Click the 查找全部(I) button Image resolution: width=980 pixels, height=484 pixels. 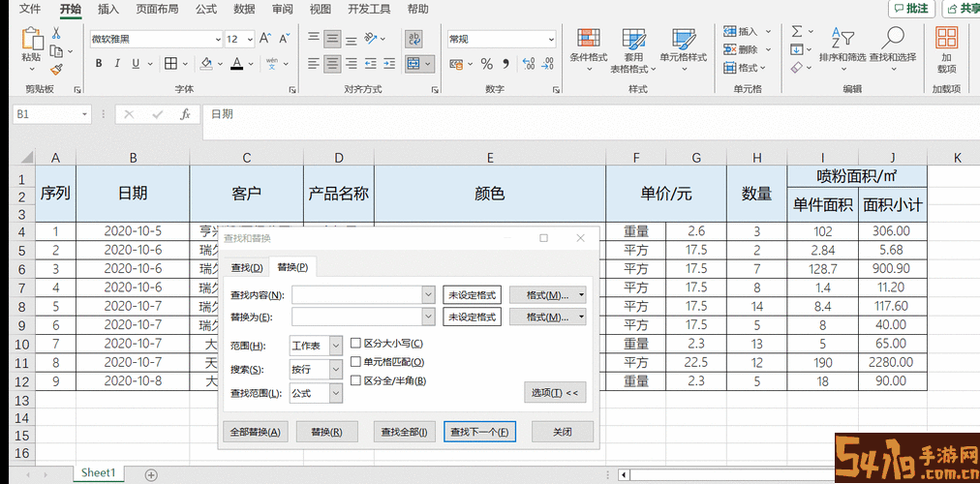[405, 432]
